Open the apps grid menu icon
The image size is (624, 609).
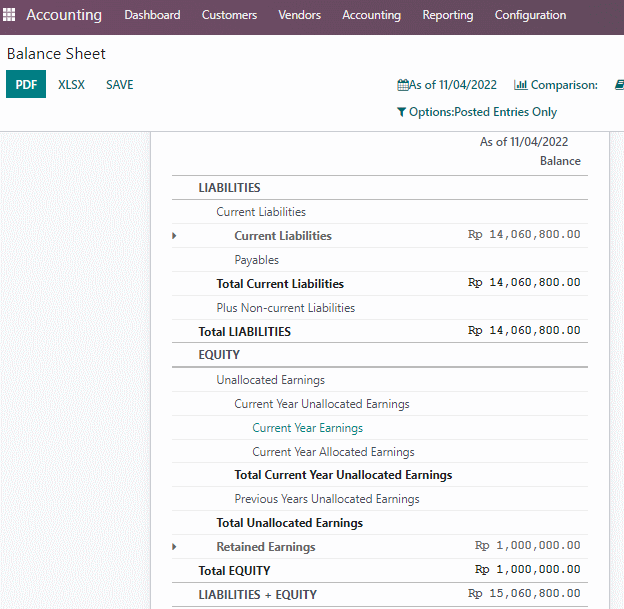(9, 15)
